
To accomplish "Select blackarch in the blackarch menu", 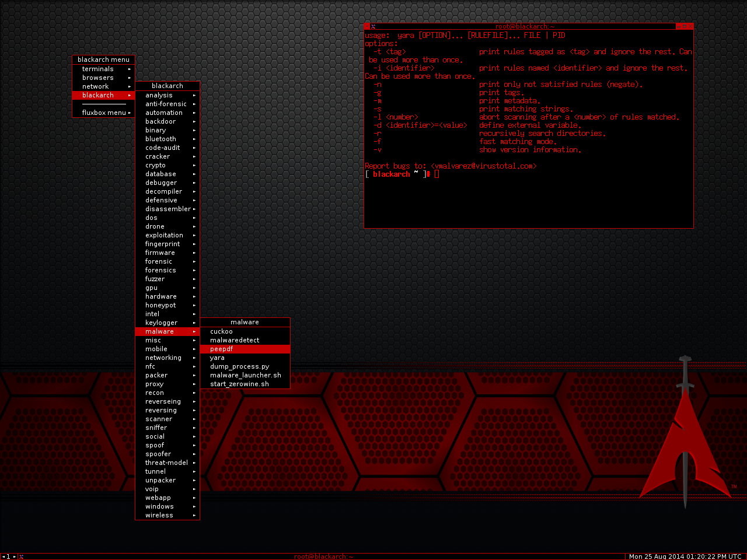I will (103, 95).
